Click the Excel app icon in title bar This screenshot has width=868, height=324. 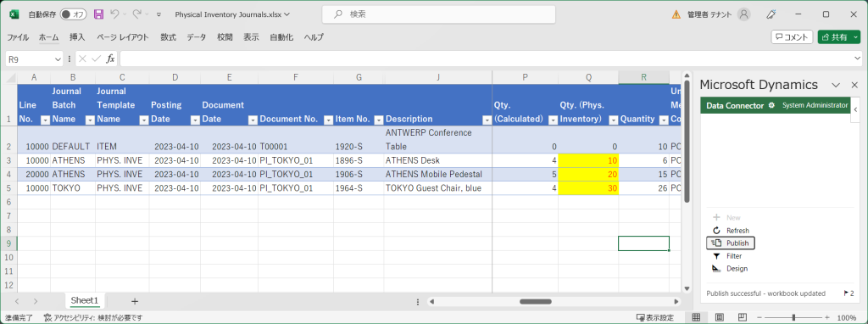click(x=14, y=14)
